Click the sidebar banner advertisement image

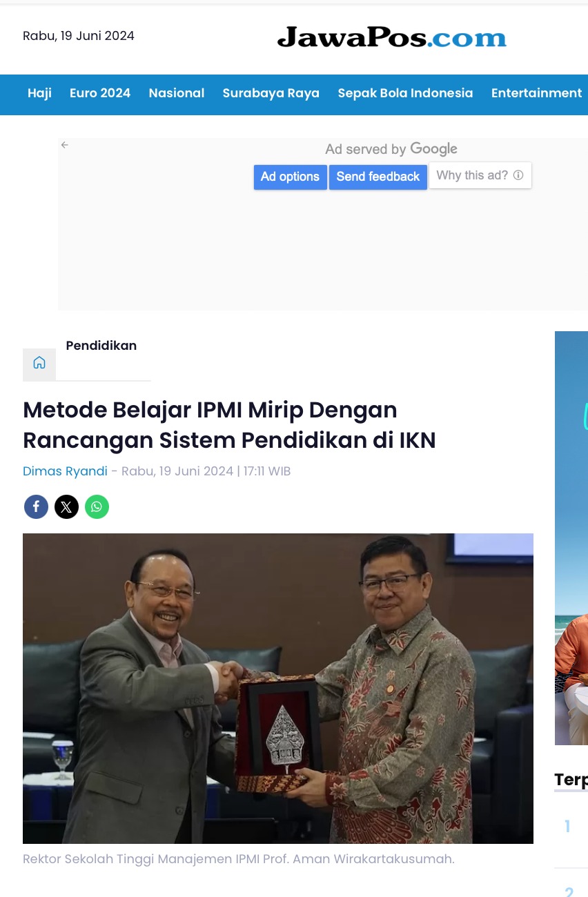pyautogui.click(x=571, y=538)
